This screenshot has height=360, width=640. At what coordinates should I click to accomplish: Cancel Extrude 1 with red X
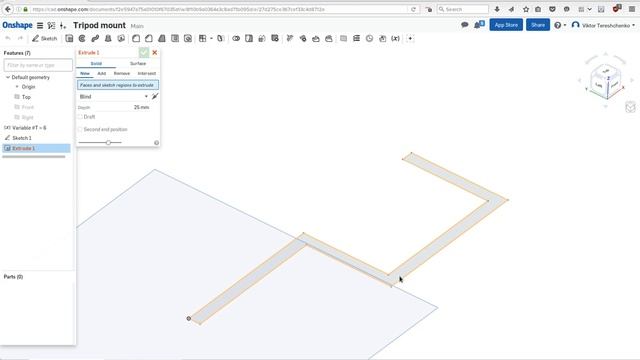pos(155,52)
